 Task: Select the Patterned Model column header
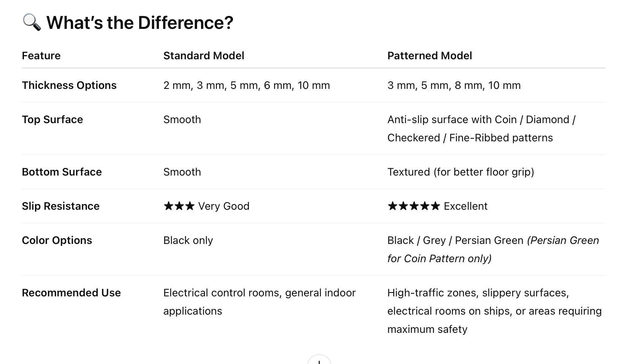(x=429, y=55)
